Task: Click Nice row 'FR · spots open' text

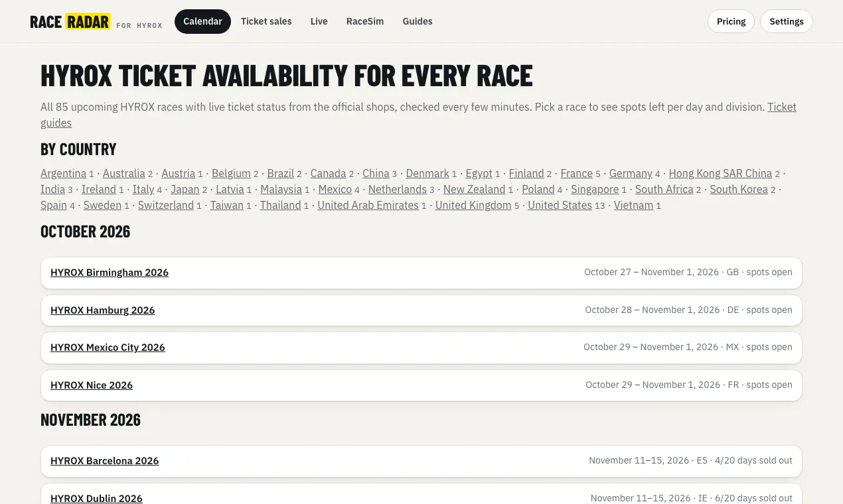Action: (x=760, y=385)
